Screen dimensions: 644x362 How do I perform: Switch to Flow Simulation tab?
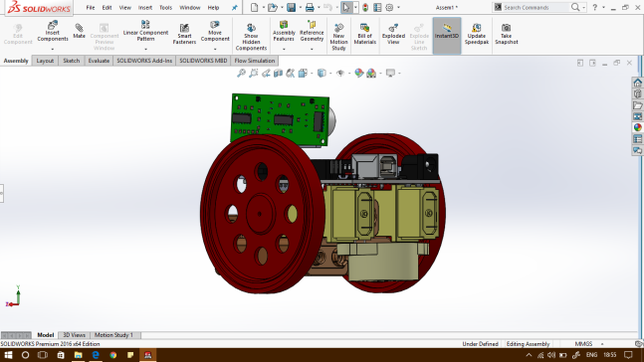click(x=255, y=61)
